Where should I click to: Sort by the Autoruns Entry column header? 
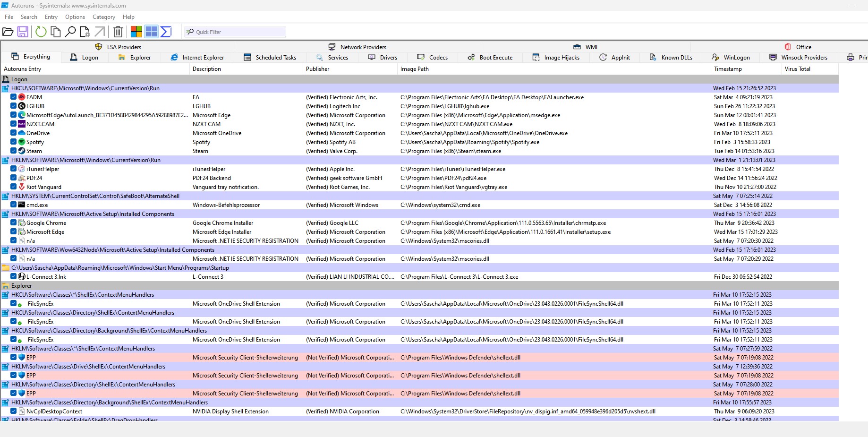[x=95, y=69]
